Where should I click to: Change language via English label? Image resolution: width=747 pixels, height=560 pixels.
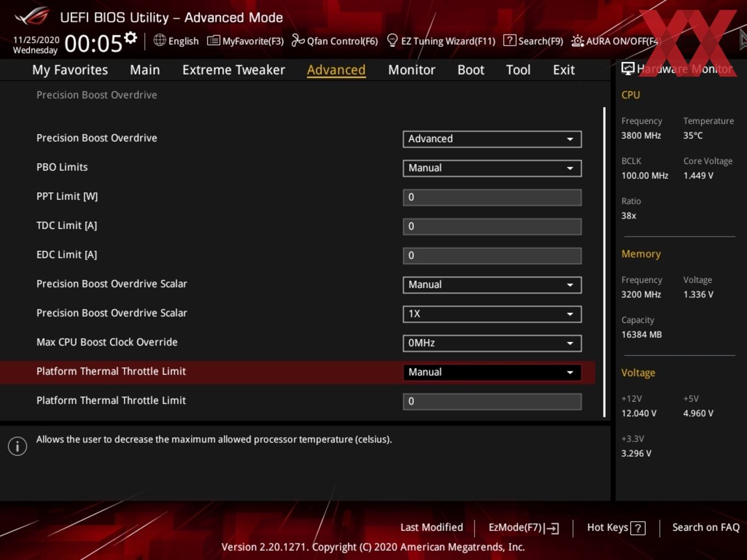(183, 41)
